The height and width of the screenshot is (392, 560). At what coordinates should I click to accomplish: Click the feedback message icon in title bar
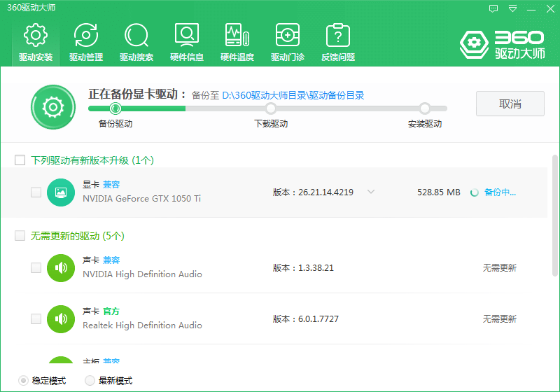[493, 8]
